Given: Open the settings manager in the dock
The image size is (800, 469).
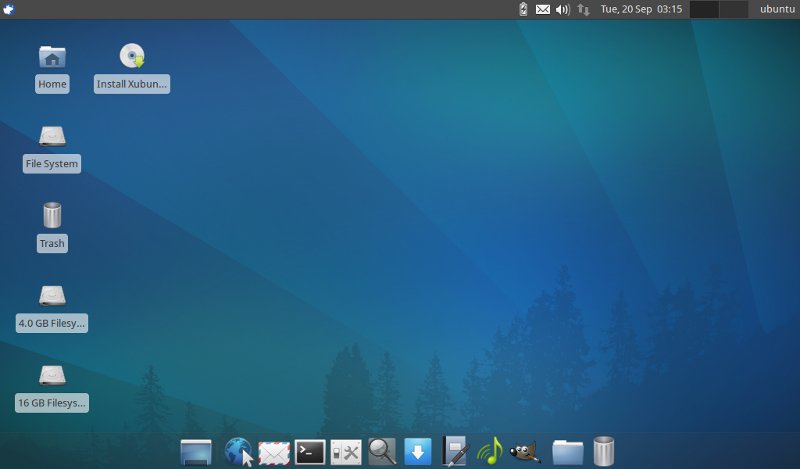Looking at the screenshot, I should [346, 452].
